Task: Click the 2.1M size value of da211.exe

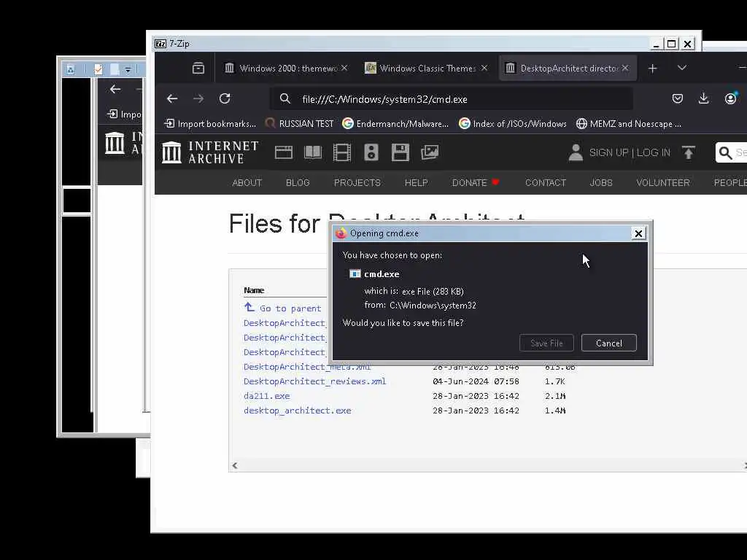Action: click(x=555, y=396)
